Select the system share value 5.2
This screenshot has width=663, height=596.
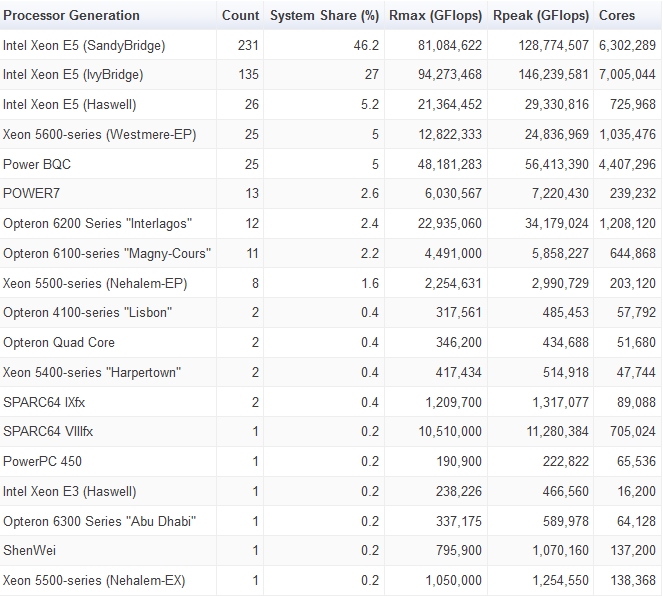[x=370, y=104]
